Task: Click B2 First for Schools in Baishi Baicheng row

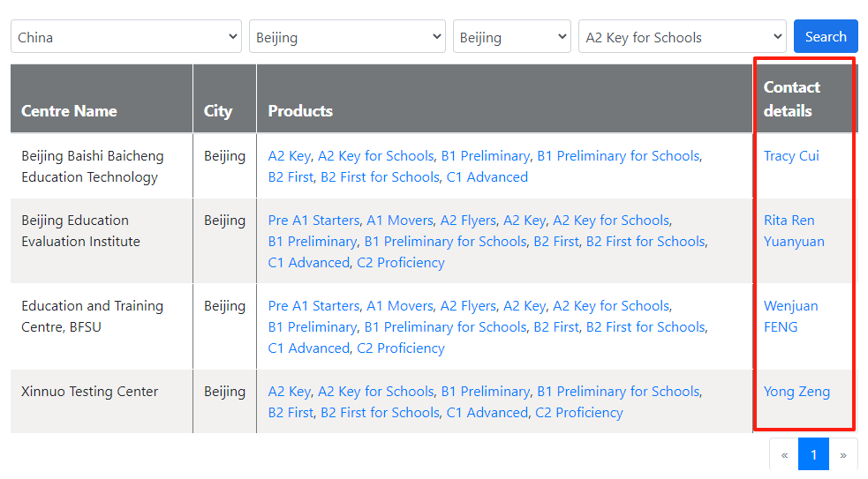Action: pos(381,177)
